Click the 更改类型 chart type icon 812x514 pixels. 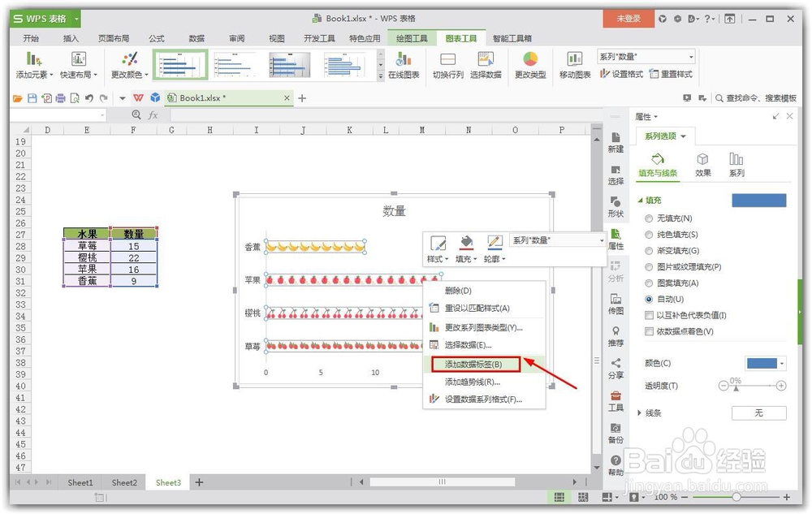coord(529,58)
